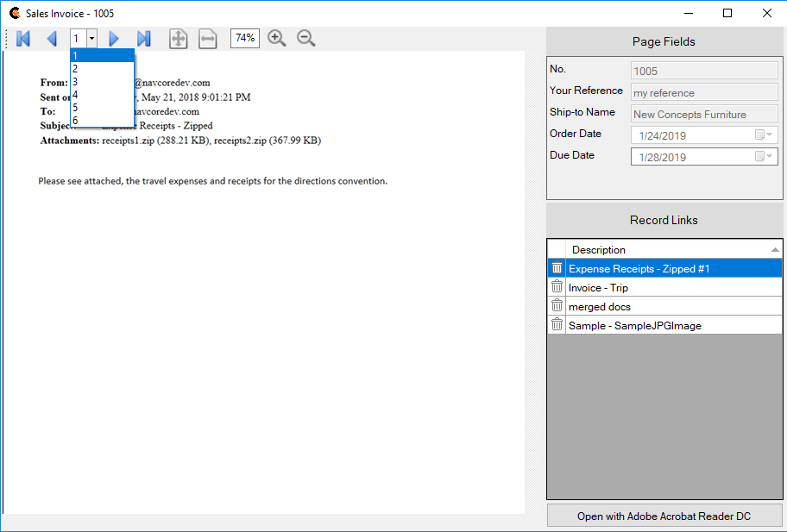
Task: Jump to the last page
Action: point(143,39)
